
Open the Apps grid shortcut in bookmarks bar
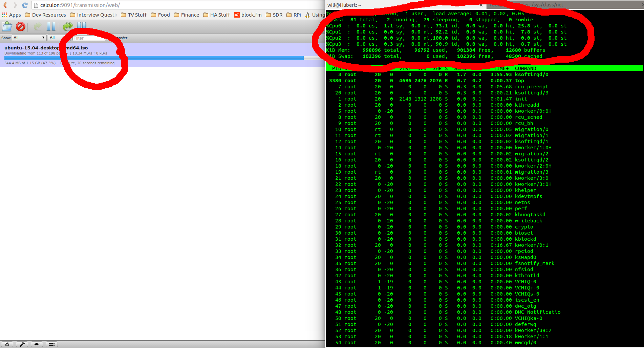12,15
